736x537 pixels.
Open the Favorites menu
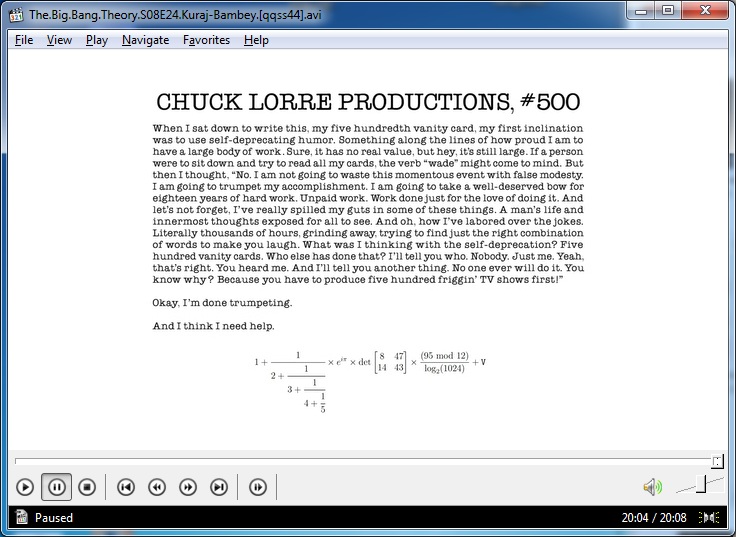pyautogui.click(x=206, y=40)
